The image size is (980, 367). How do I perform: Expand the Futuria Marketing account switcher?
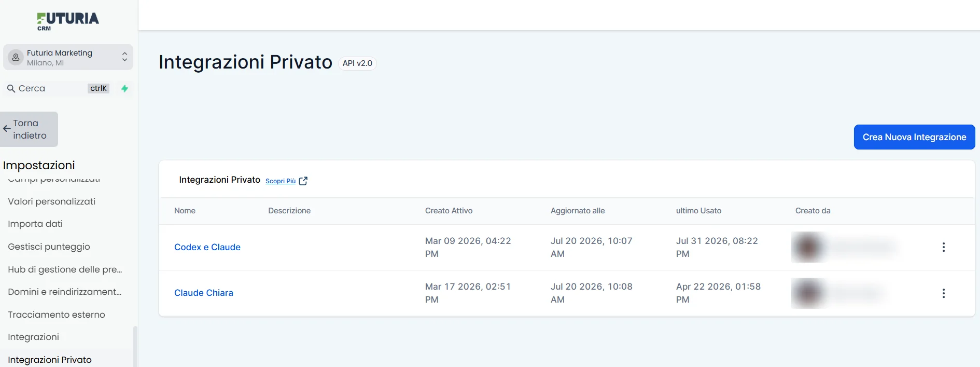pyautogui.click(x=68, y=57)
